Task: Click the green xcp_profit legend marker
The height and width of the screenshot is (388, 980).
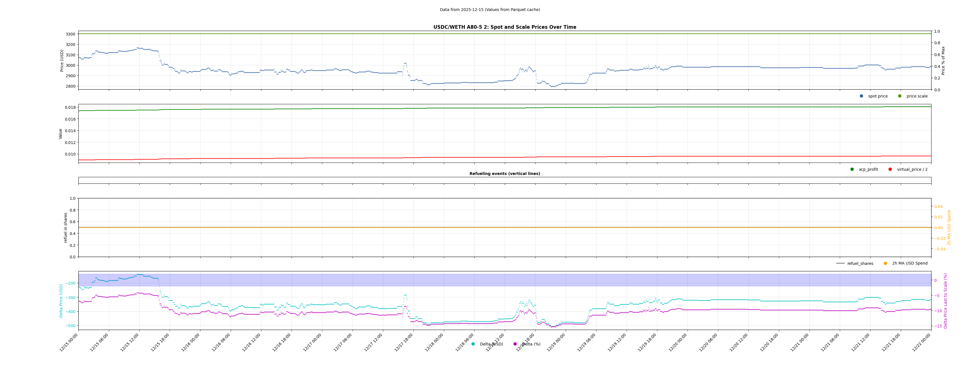Action: 852,170
